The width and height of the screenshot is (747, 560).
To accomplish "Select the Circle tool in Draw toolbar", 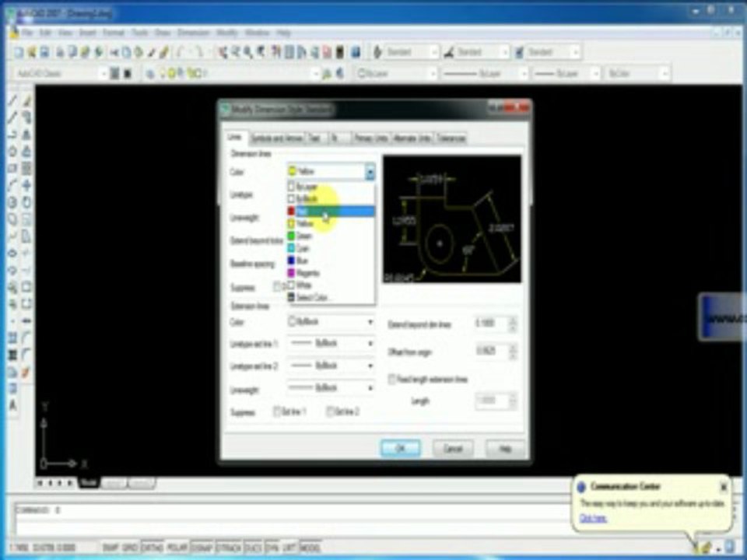I will point(13,202).
